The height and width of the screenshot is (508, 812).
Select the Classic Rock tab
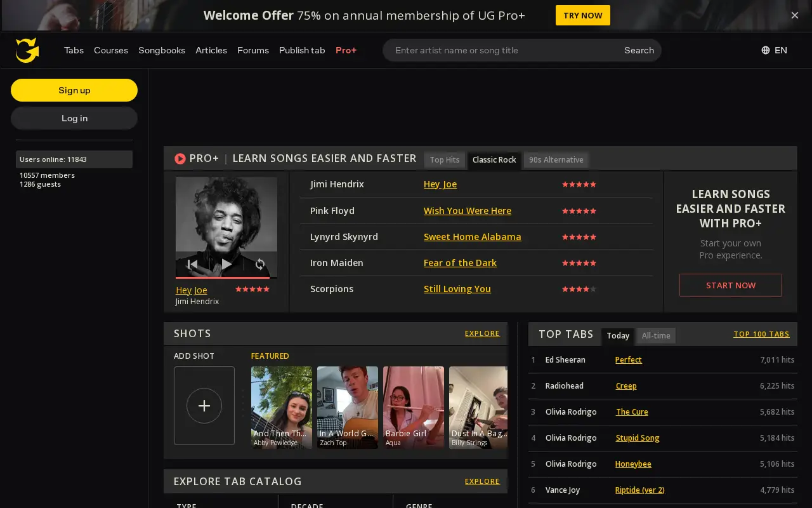click(x=494, y=160)
